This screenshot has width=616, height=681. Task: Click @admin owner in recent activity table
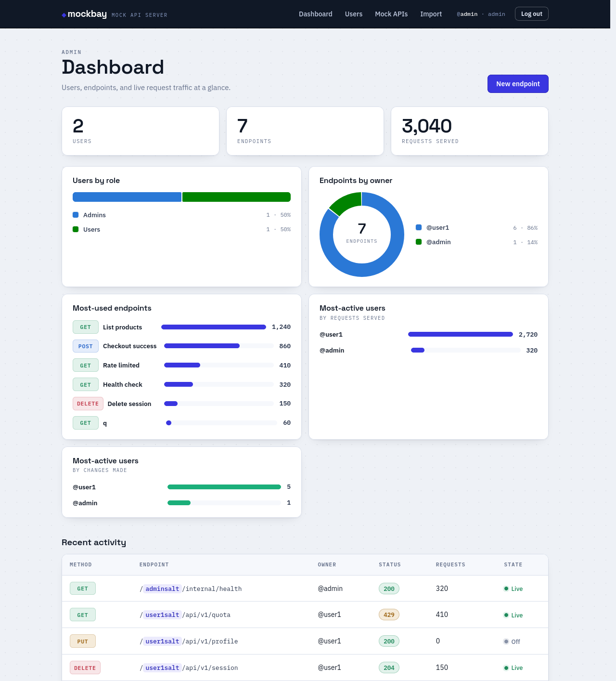pyautogui.click(x=330, y=589)
